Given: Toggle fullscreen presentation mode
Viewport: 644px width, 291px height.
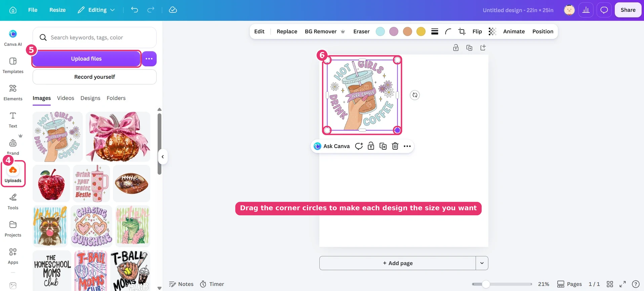Looking at the screenshot, I should (x=622, y=284).
